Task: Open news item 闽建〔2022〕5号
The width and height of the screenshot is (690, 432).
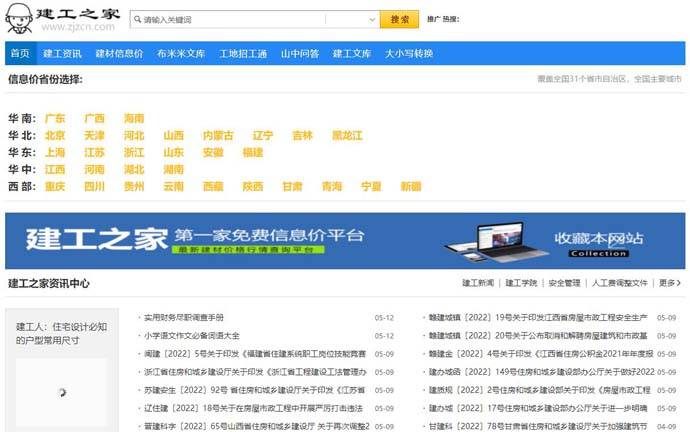Action: tap(255, 354)
